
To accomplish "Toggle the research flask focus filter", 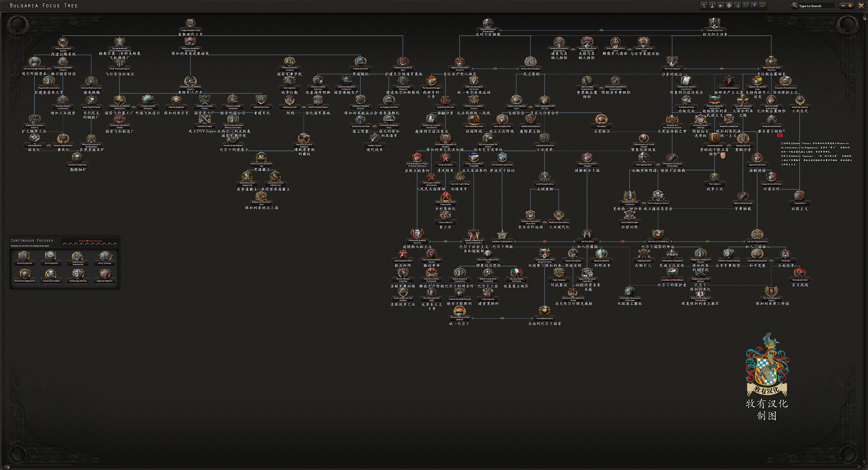I will 712,5.
